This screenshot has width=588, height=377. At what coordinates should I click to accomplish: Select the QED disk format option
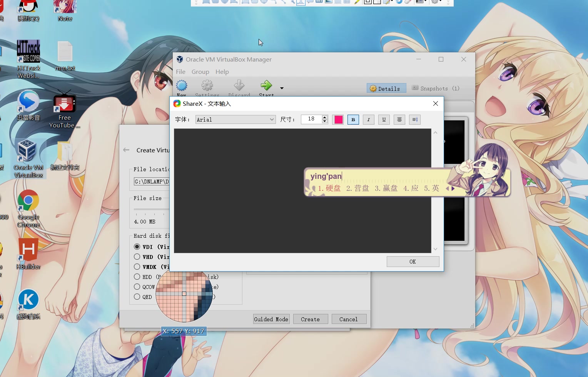[x=137, y=297]
